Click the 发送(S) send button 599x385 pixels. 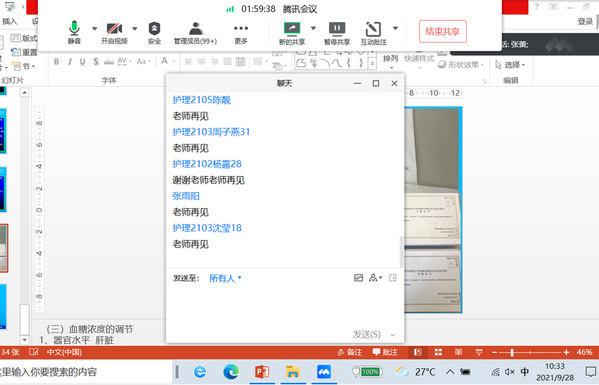(366, 334)
